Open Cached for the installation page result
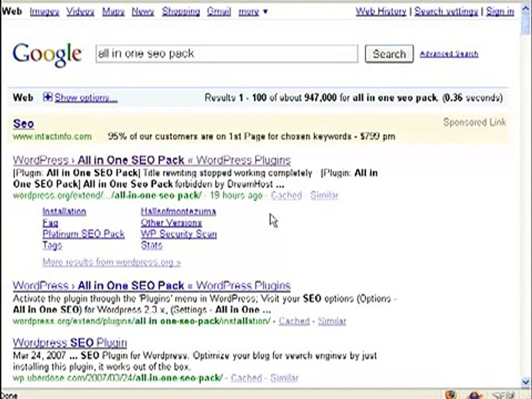The height and width of the screenshot is (399, 532). coord(294,321)
